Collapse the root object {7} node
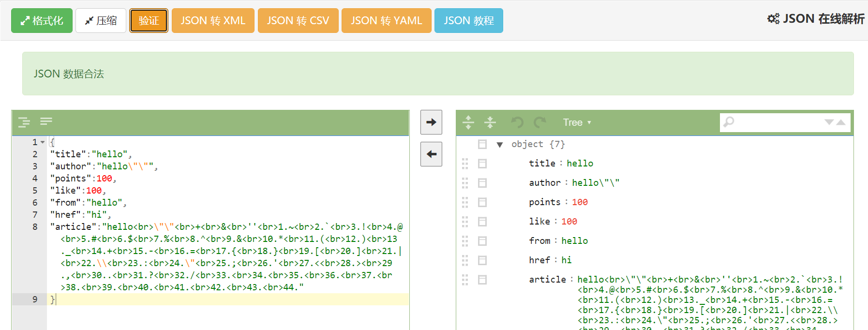 point(500,144)
